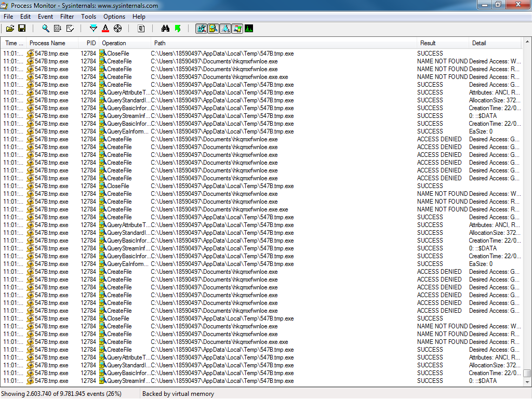This screenshot has width=532, height=399.
Task: Open Find with the binoculars icon
Action: [x=165, y=29]
